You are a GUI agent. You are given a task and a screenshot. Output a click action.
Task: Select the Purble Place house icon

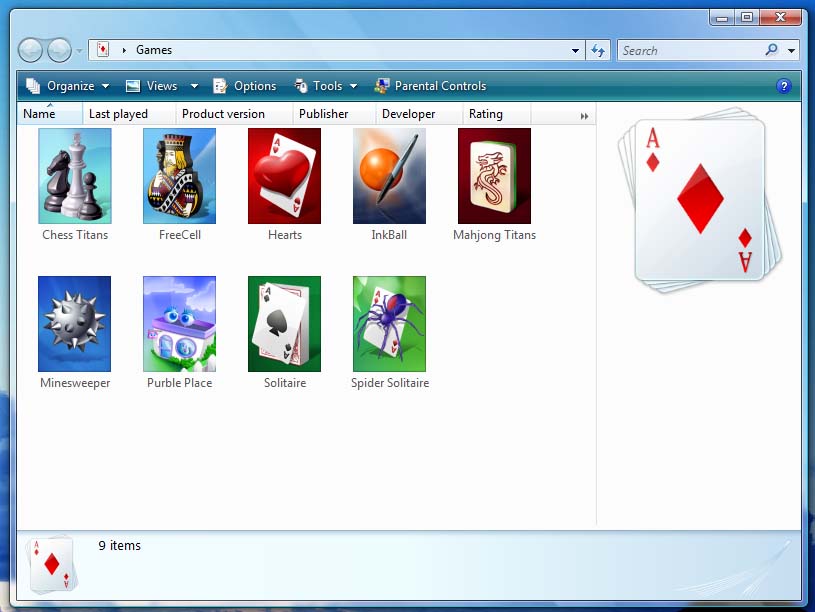(179, 323)
